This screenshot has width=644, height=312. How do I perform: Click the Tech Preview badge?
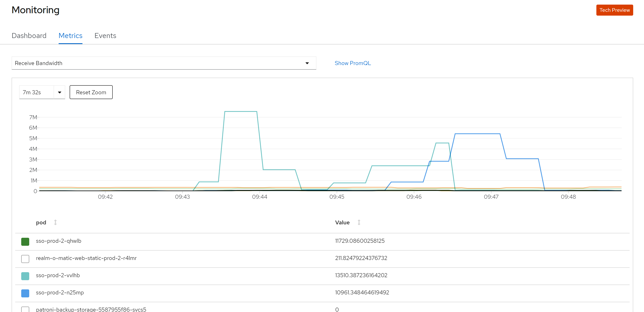click(x=615, y=10)
